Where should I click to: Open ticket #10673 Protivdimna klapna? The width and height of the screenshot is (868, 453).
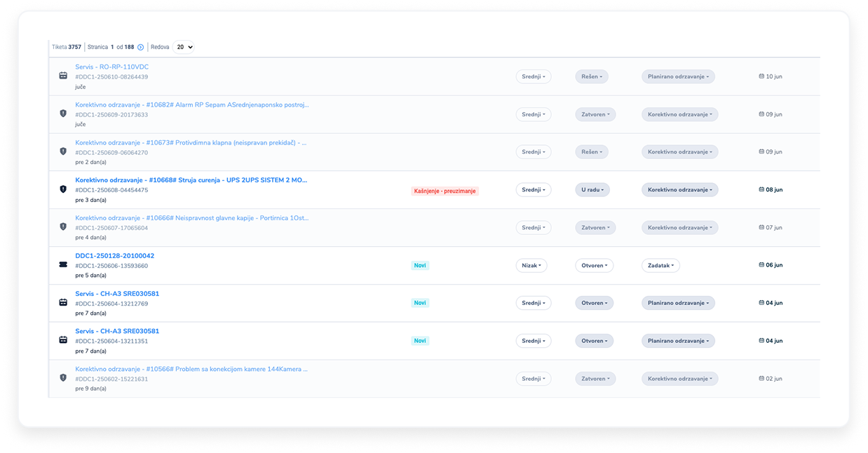click(x=191, y=142)
